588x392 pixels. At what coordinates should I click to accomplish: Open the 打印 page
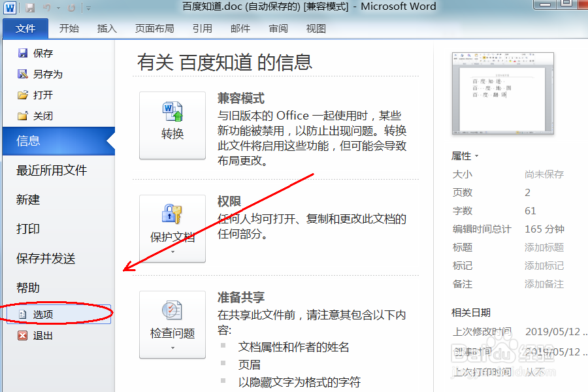point(27,229)
